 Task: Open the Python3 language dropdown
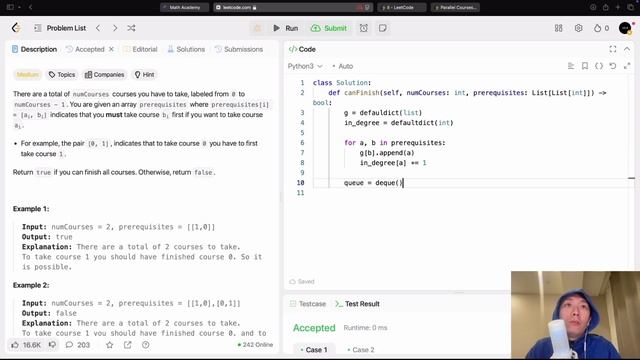(305, 66)
